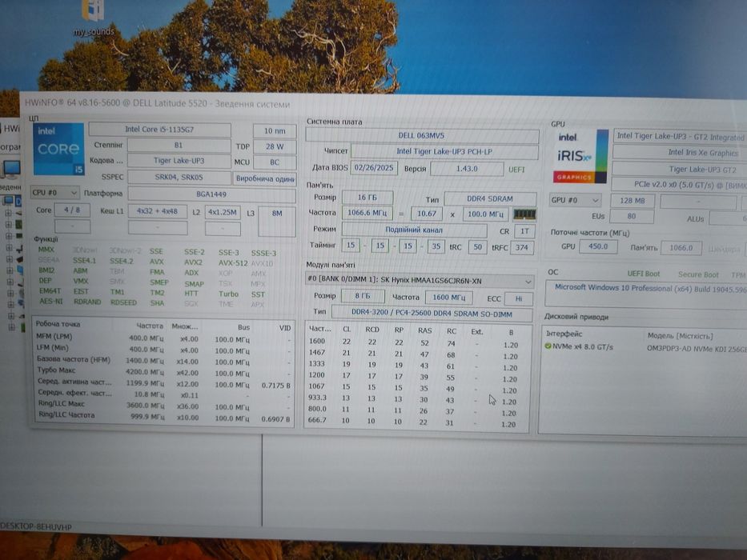Screen dimensions: 747x560
Task: Click the green check icon beside NVMe x4
Action: [x=548, y=346]
